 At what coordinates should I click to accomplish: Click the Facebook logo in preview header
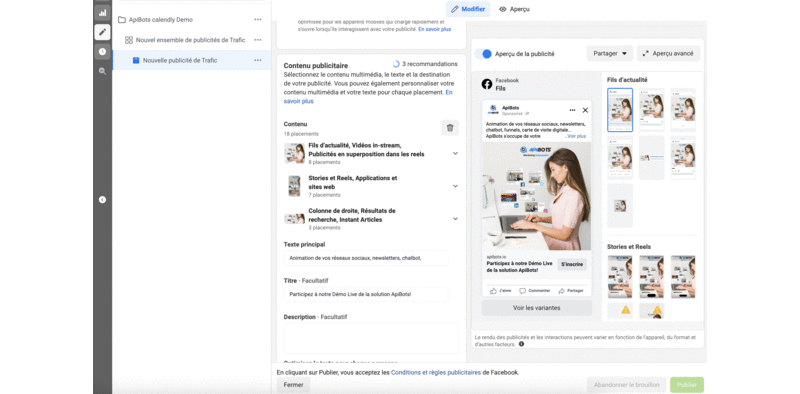click(487, 84)
